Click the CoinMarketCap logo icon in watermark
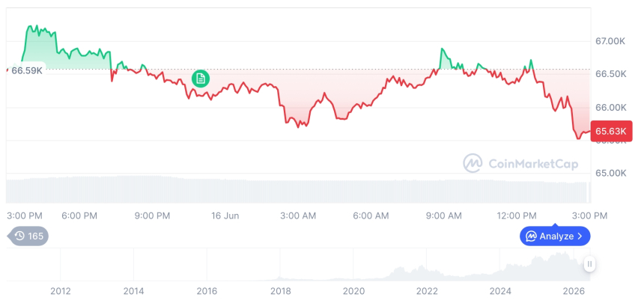The image size is (644, 300). click(x=473, y=163)
